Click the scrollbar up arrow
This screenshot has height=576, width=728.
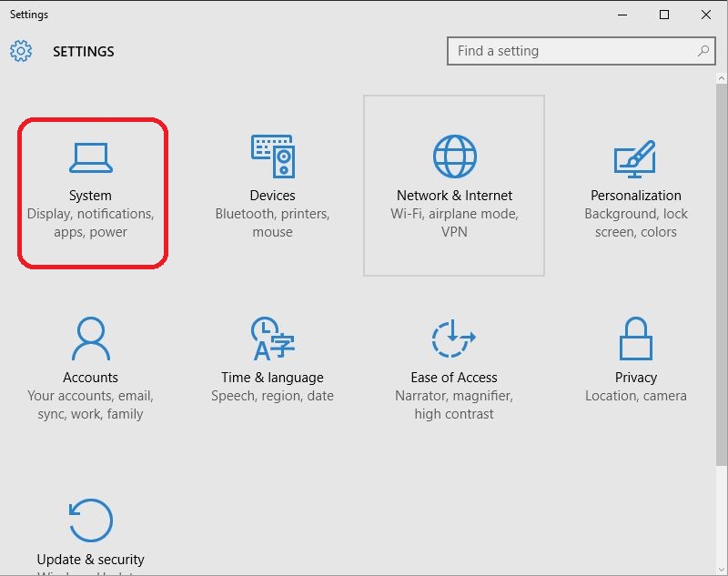[721, 78]
